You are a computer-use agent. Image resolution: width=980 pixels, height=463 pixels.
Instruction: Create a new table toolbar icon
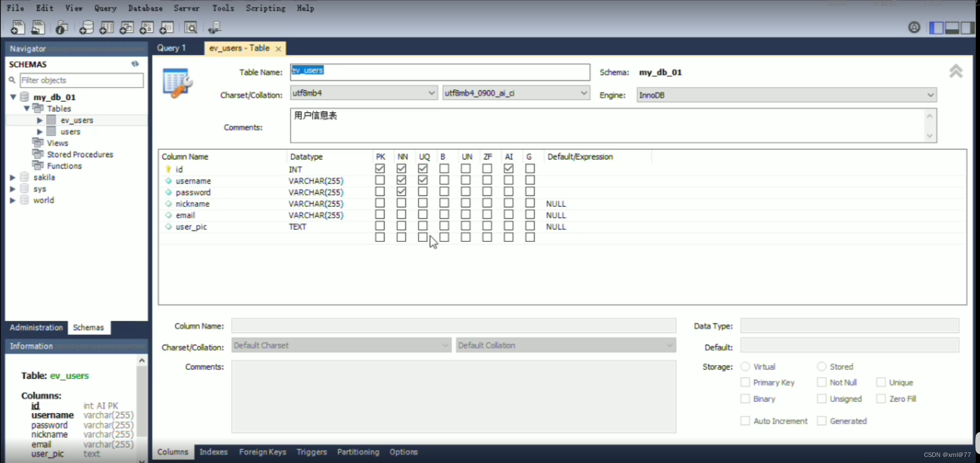point(106,27)
